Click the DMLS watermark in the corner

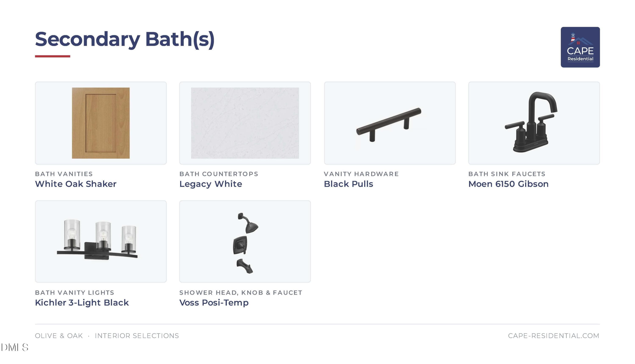[15, 347]
